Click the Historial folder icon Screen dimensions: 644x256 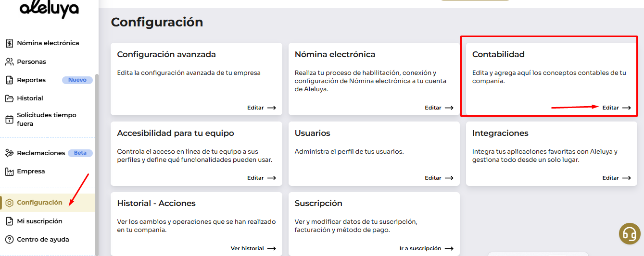[x=9, y=98]
